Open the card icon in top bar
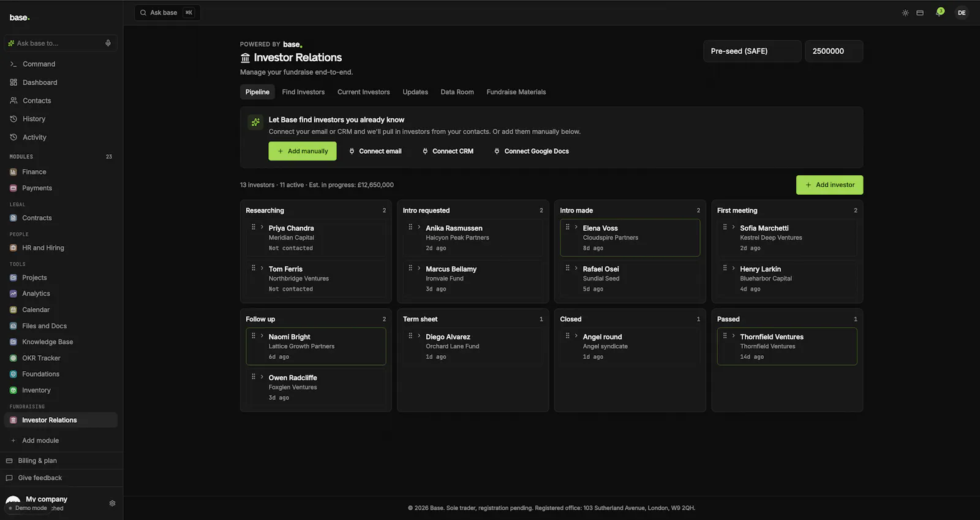This screenshot has width=980, height=520. [920, 13]
